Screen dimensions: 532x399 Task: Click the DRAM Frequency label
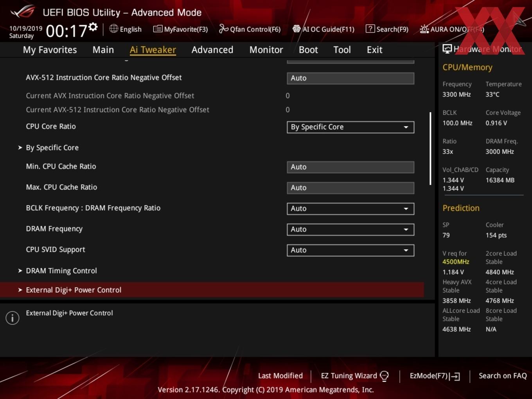pyautogui.click(x=54, y=229)
